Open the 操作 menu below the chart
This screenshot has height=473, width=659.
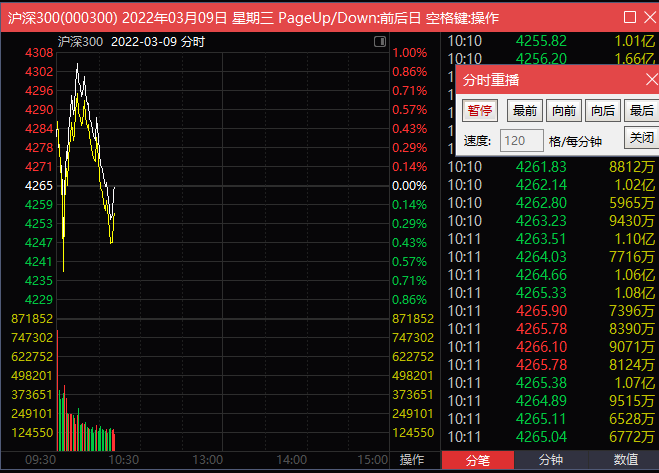[x=412, y=460]
